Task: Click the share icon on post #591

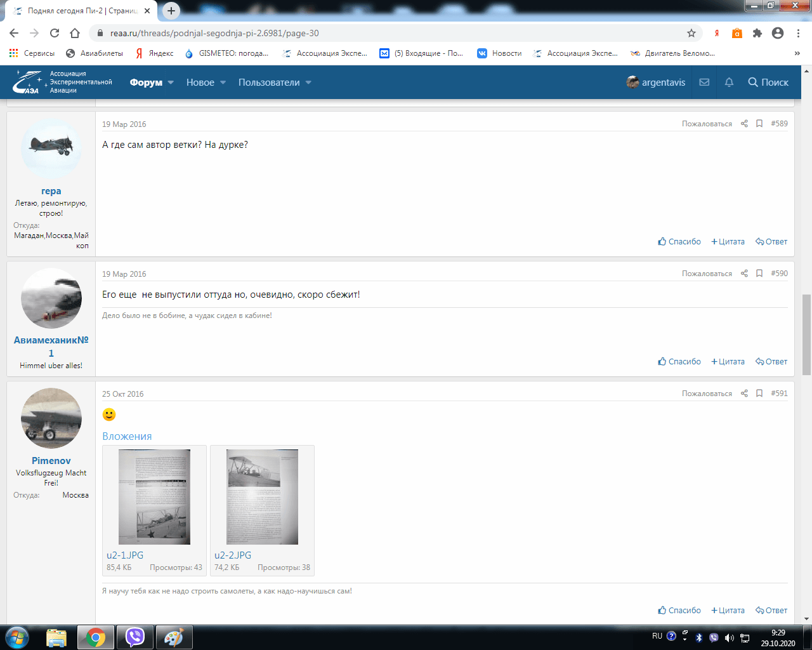Action: (744, 394)
